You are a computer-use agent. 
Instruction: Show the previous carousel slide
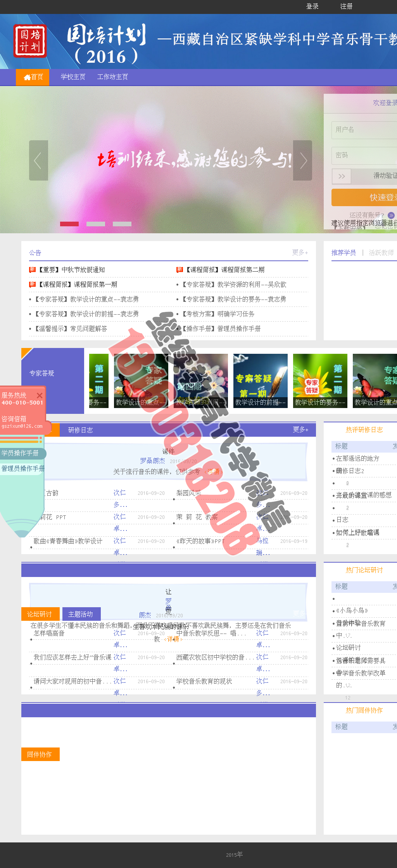[x=38, y=160]
